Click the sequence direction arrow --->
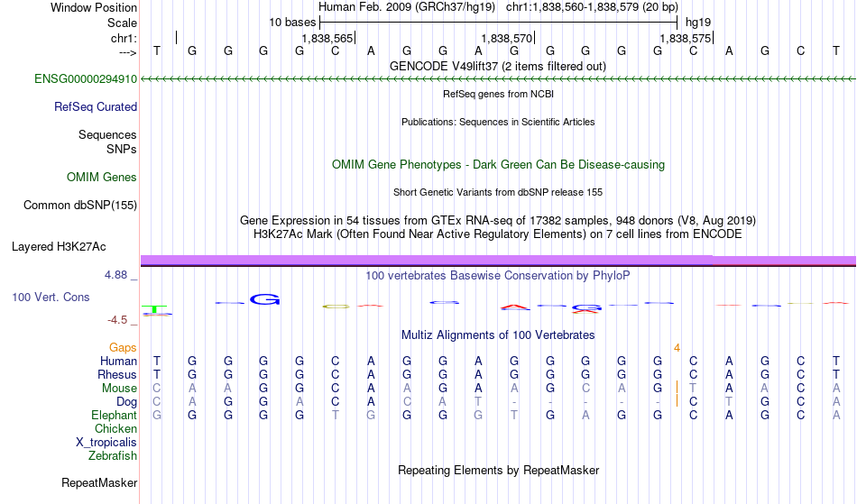The height and width of the screenshot is (504, 857). 128,53
